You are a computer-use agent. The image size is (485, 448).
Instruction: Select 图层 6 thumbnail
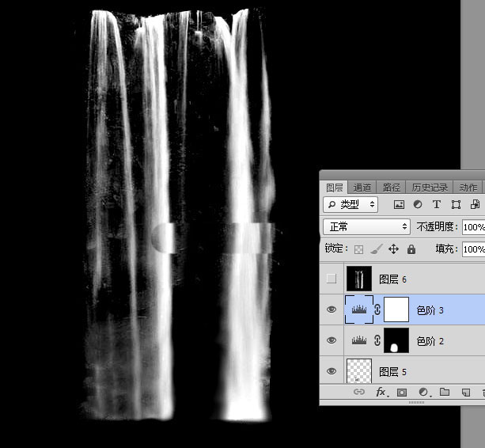click(x=359, y=279)
